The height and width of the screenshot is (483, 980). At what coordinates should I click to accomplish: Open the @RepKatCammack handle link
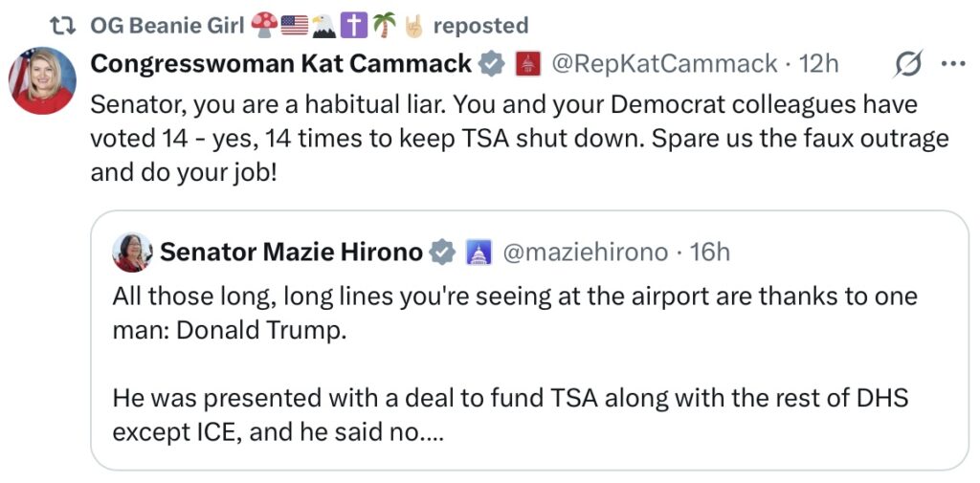point(665,64)
